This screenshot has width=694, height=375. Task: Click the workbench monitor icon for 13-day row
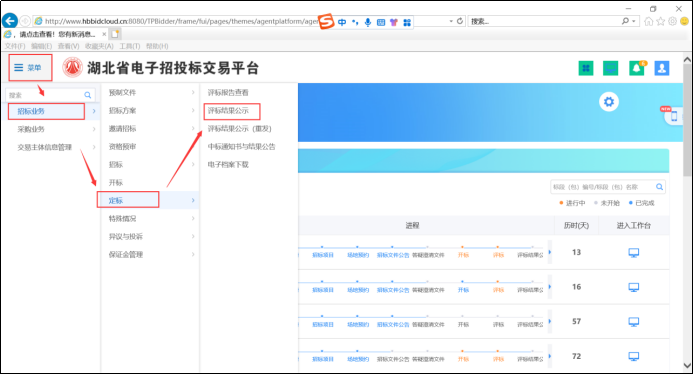click(x=634, y=253)
